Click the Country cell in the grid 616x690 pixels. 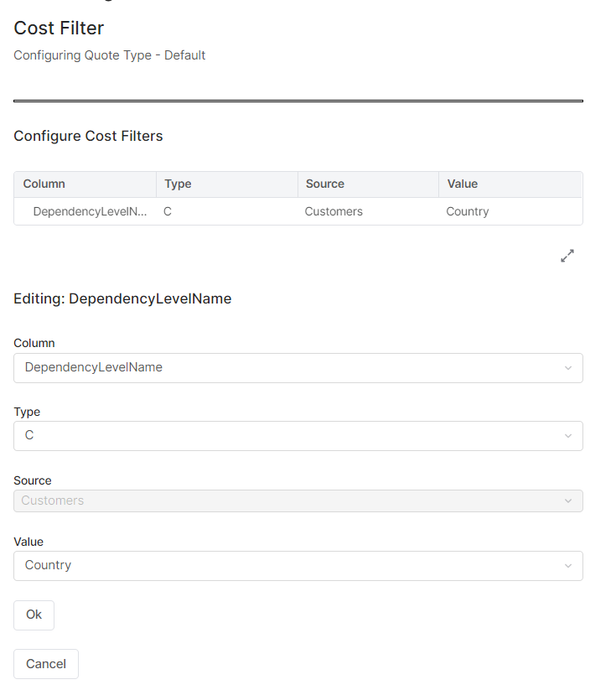point(468,211)
